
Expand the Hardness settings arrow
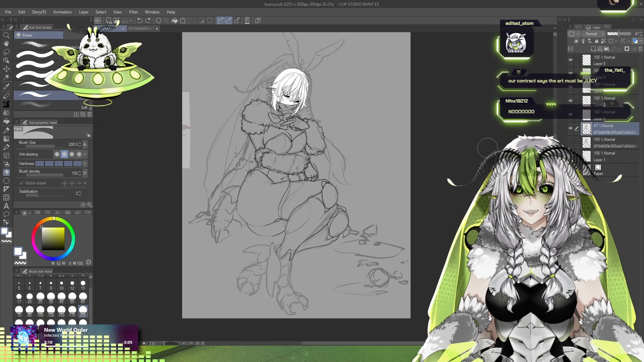(85, 164)
